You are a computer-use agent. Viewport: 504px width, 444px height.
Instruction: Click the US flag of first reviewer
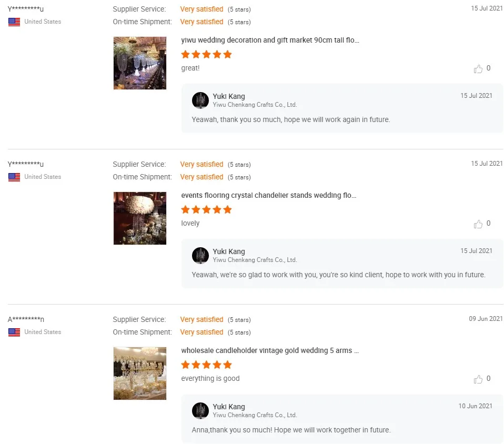point(14,22)
